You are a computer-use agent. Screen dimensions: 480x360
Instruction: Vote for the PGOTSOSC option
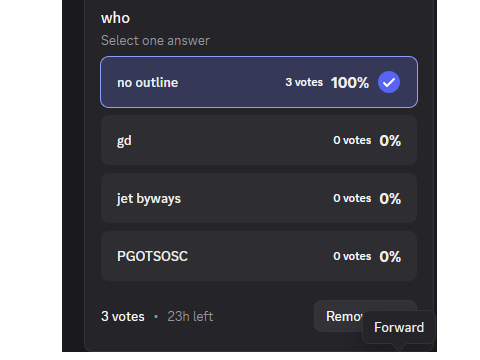tap(259, 256)
